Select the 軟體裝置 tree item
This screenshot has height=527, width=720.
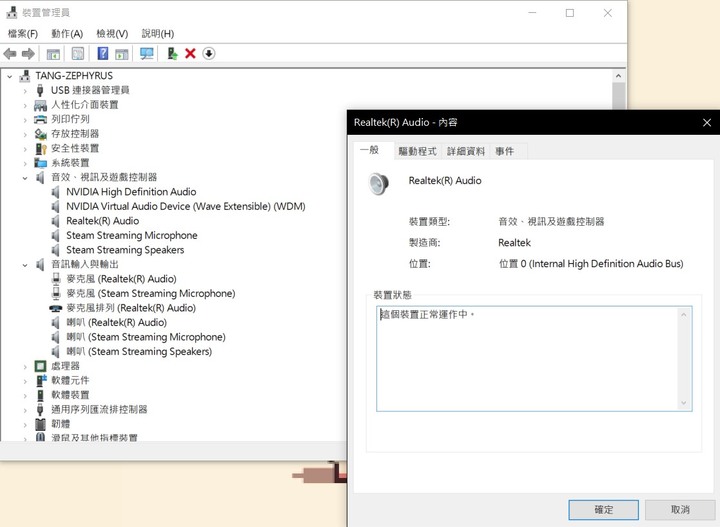coord(70,395)
